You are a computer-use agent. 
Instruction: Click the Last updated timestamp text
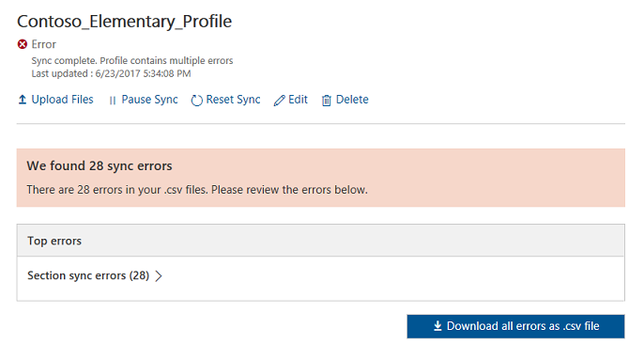tap(112, 73)
